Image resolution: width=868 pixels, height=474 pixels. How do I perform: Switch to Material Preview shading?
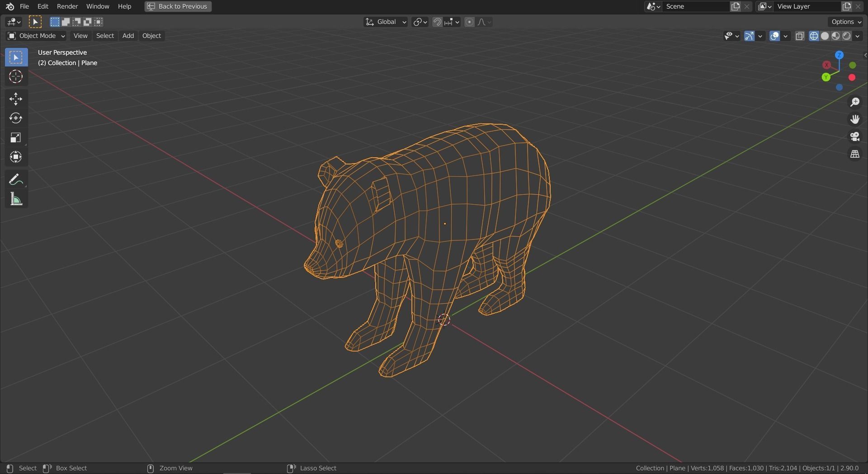[835, 36]
